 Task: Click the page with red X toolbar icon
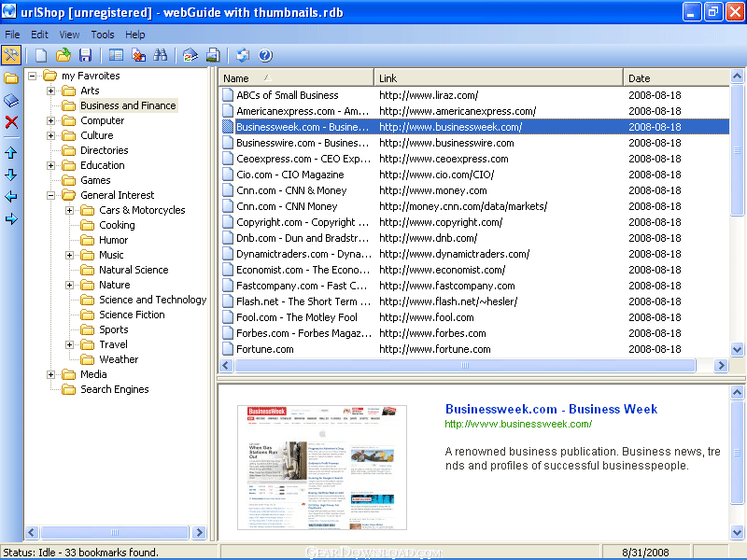[x=138, y=55]
